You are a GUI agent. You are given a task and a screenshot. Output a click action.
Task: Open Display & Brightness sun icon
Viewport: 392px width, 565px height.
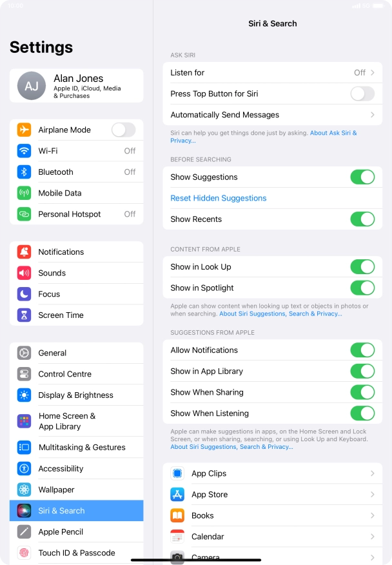tap(24, 395)
